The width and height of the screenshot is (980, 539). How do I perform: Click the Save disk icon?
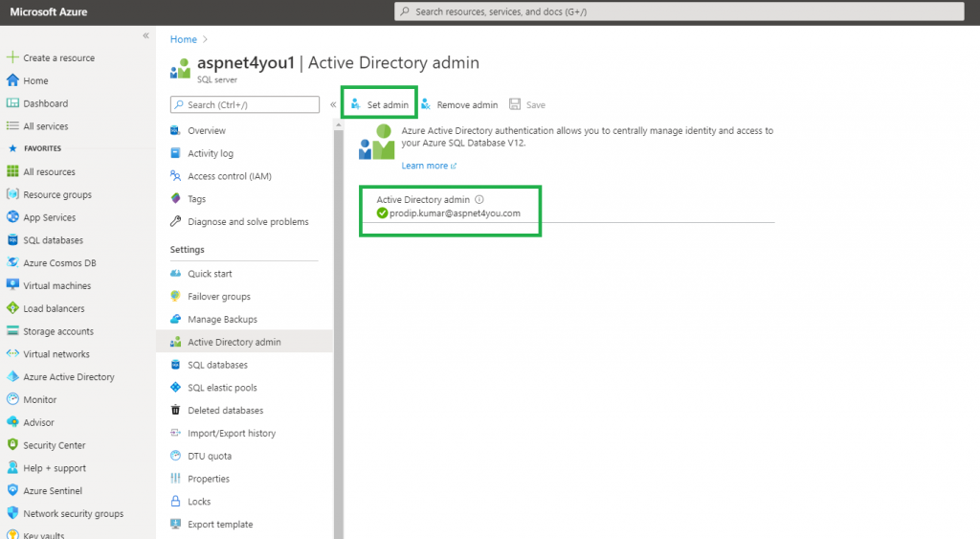click(x=514, y=104)
